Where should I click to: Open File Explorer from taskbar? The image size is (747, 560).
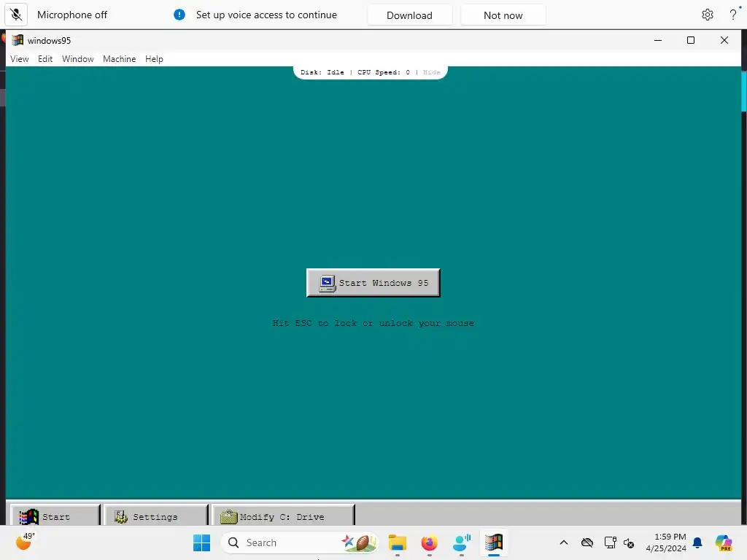pyautogui.click(x=398, y=542)
